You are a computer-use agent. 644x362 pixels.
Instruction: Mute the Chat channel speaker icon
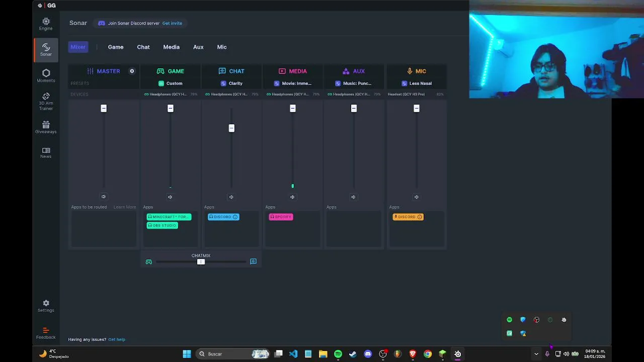coord(231,197)
